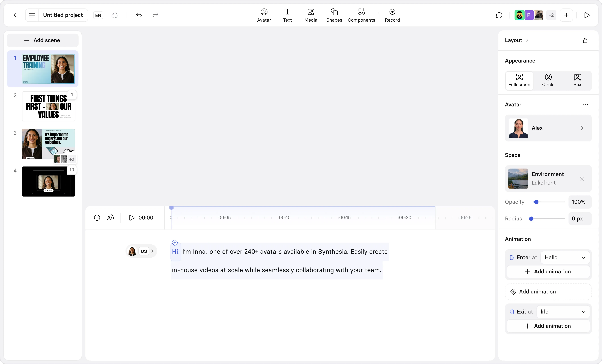This screenshot has width=602, height=364.
Task: Set avatar appearance to Fullscreen
Action: tap(519, 80)
